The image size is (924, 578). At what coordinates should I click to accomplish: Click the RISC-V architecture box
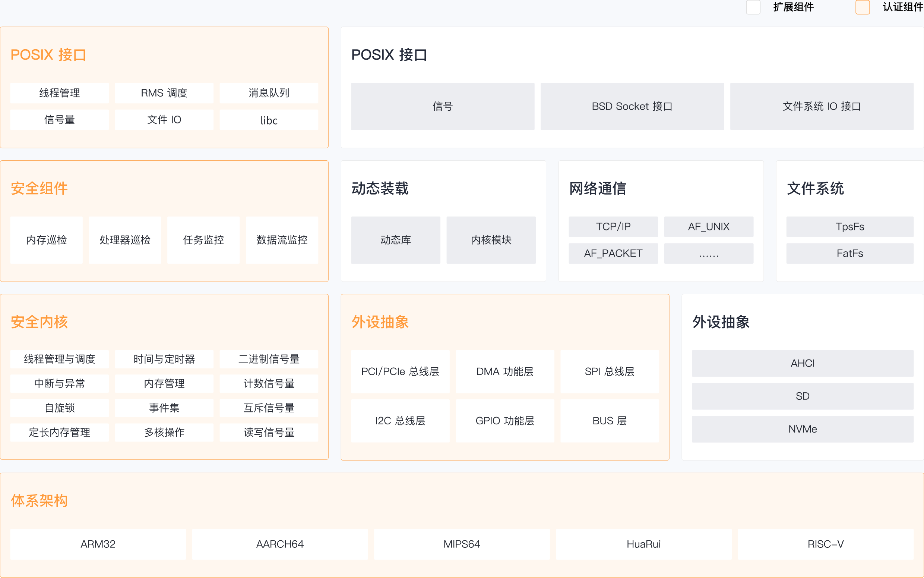point(826,544)
